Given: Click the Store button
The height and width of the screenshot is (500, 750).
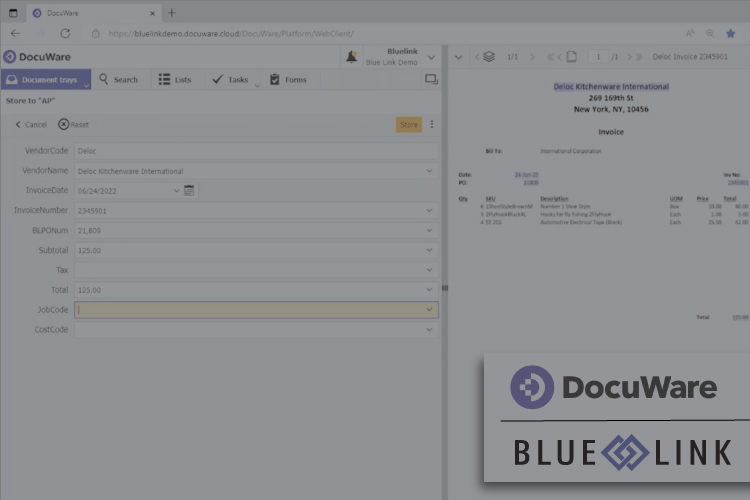Looking at the screenshot, I should pos(408,125).
